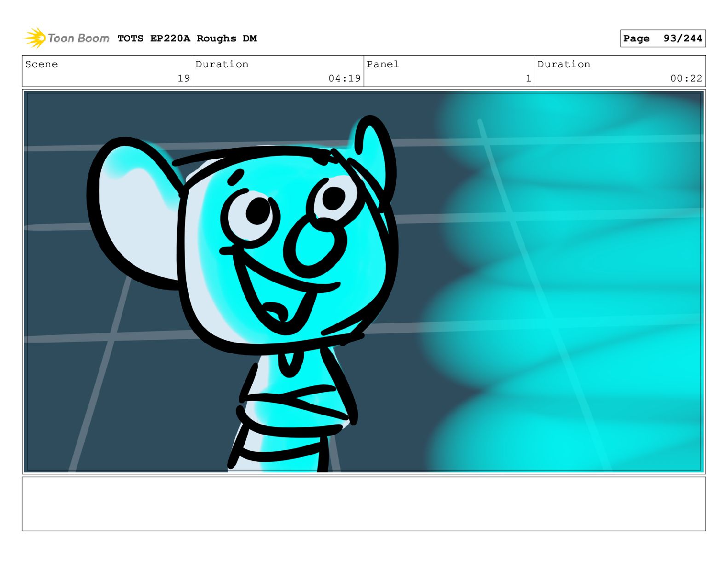
Task: Click the storyboard panel drawing of mouse character
Action: [364, 282]
